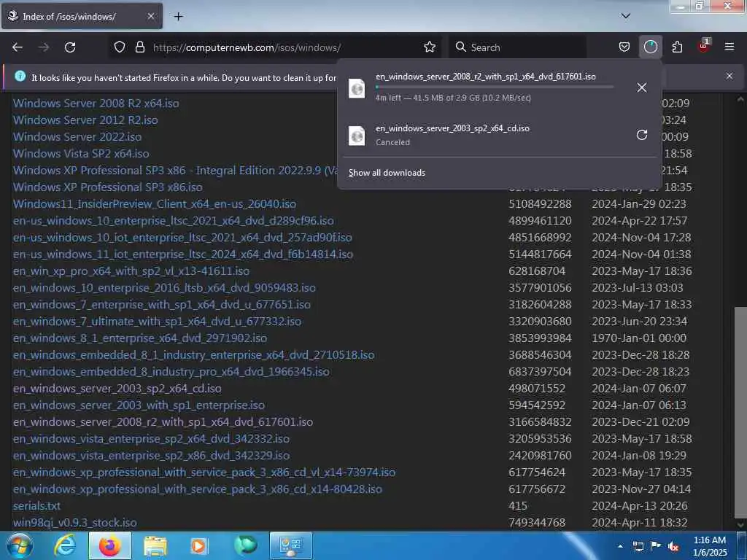Viewport: 747px width, 560px height.
Task: Open Windows Server 2012 R2.iso link
Action: tap(85, 120)
